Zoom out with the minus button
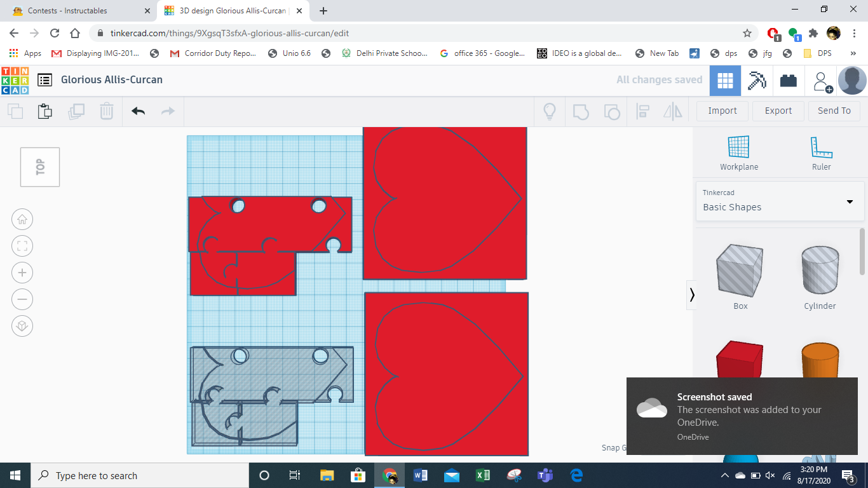 [x=22, y=299]
